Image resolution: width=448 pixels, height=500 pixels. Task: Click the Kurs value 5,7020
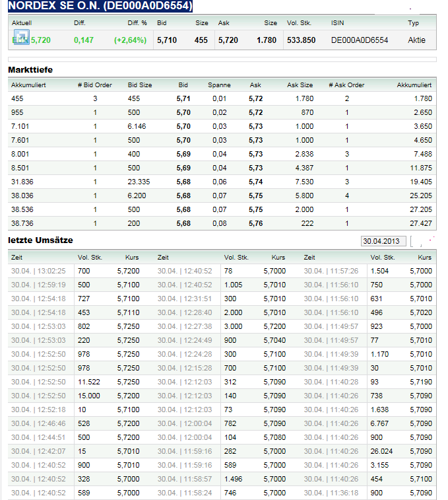pyautogui.click(x=421, y=313)
